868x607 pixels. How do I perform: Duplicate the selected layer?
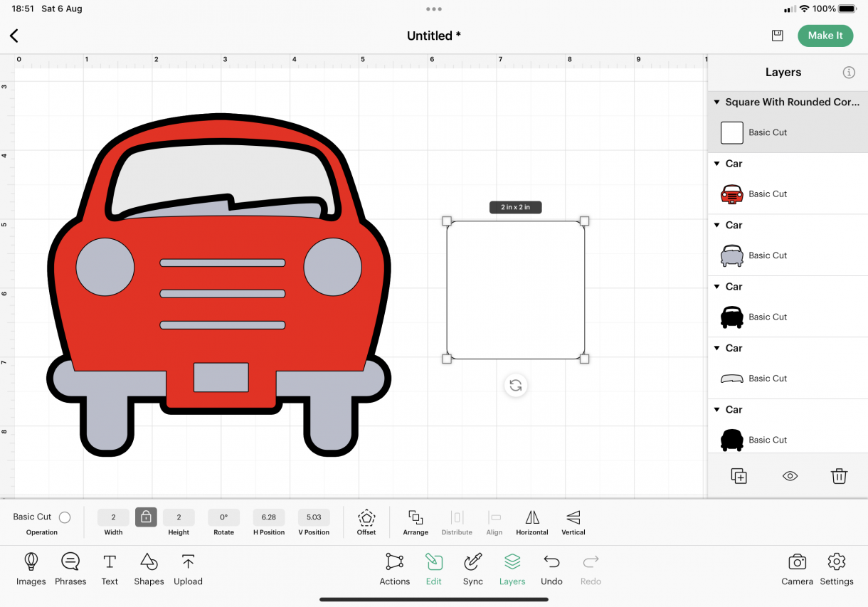pyautogui.click(x=739, y=477)
